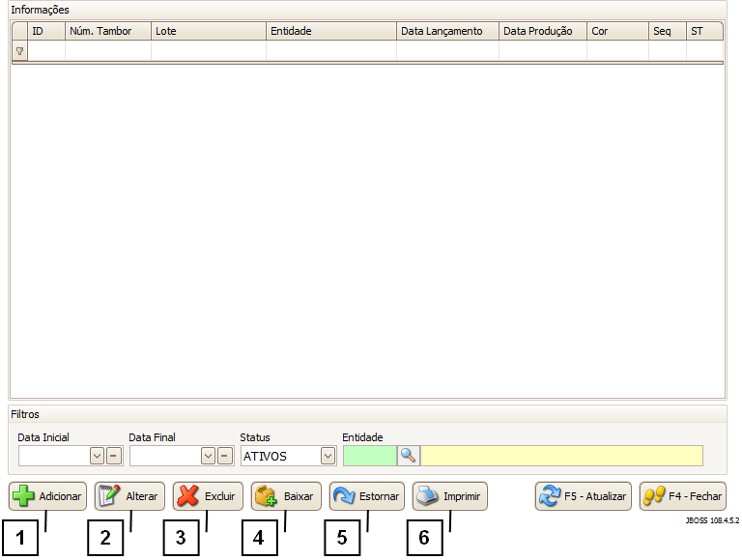Refresh the list with F5 - Atualizar
This screenshot has width=742, height=560.
click(583, 496)
